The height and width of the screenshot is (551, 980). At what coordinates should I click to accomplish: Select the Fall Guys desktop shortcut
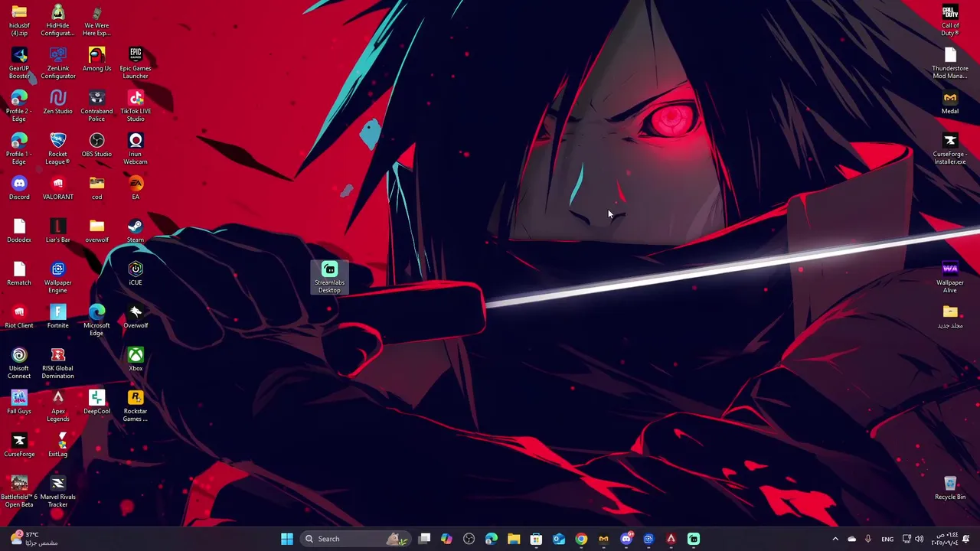coord(19,403)
